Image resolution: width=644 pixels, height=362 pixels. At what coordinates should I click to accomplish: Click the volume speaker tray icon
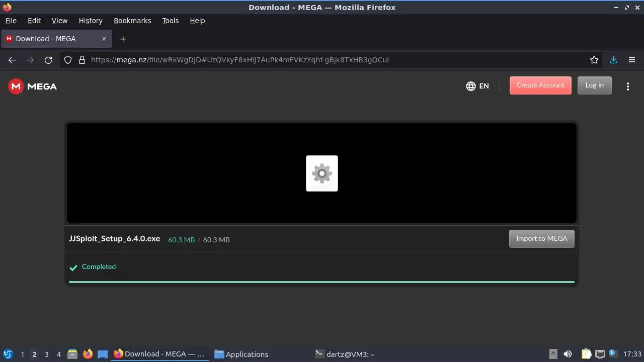pyautogui.click(x=568, y=354)
